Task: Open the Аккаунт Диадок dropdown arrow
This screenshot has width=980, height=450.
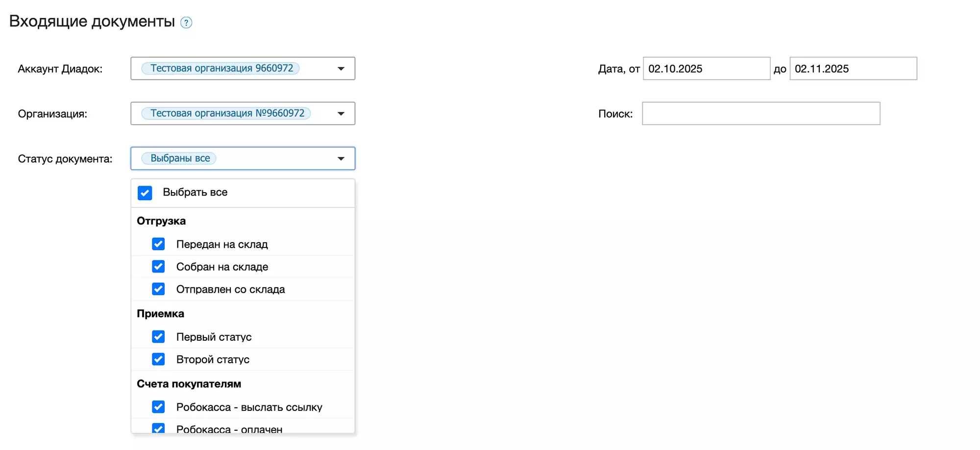Action: click(x=341, y=69)
